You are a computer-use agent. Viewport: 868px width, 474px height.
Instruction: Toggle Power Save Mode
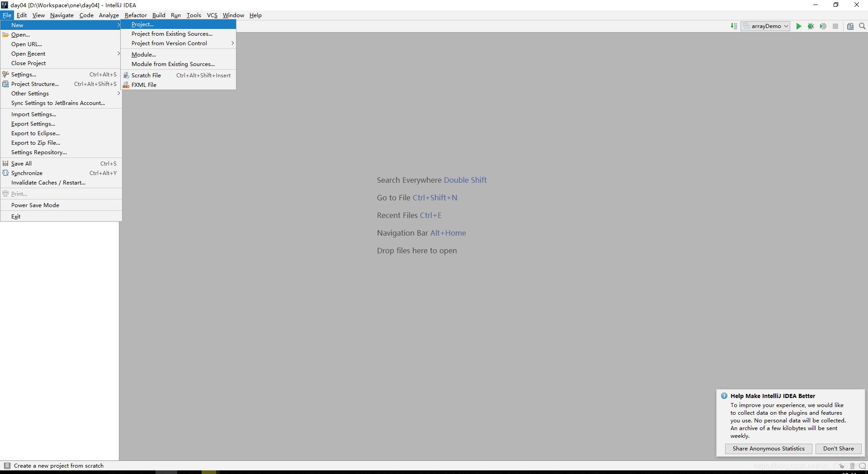pos(61,205)
